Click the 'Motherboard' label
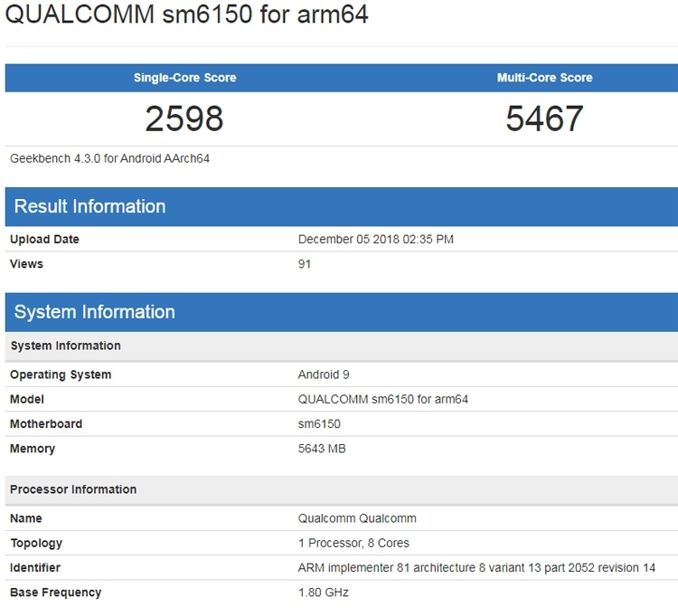 [x=46, y=424]
